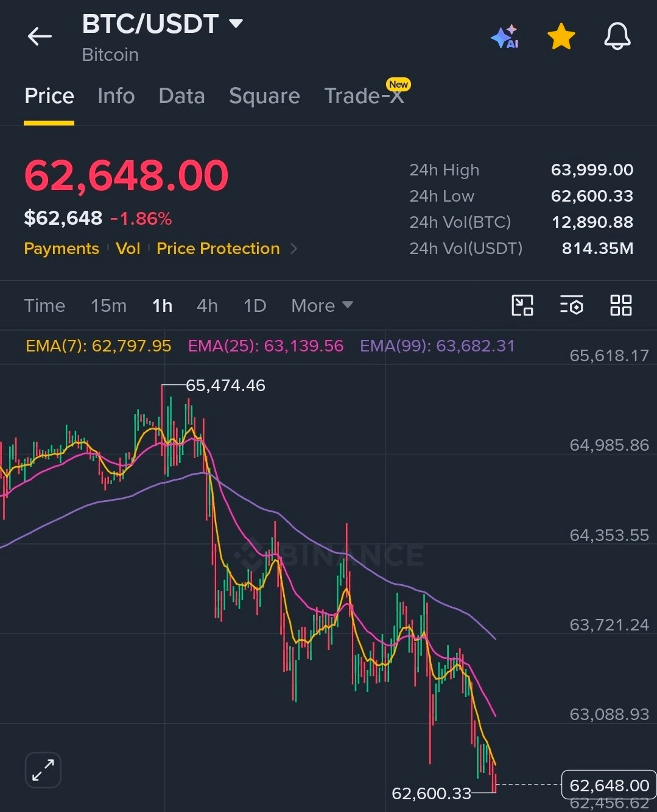The width and height of the screenshot is (657, 812).
Task: Open the chart drawing tools icon
Action: coord(522,305)
